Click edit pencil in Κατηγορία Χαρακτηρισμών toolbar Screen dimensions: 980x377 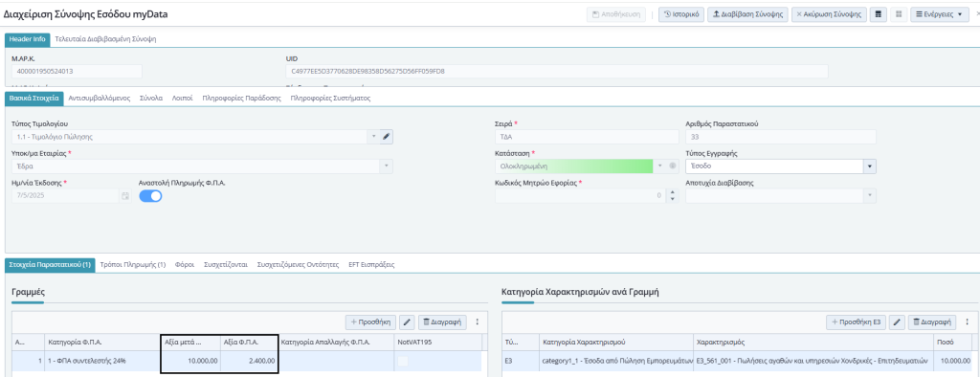pos(897,322)
